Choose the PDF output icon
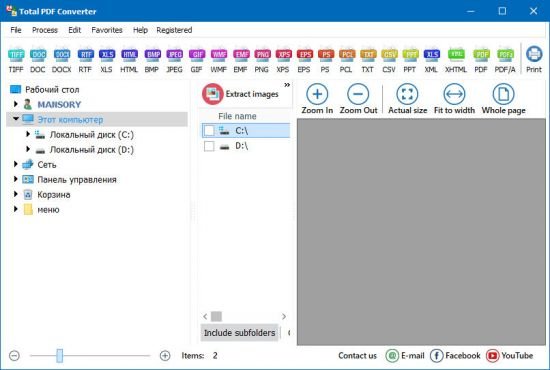Screen dimensions: 550x370 (x=481, y=60)
